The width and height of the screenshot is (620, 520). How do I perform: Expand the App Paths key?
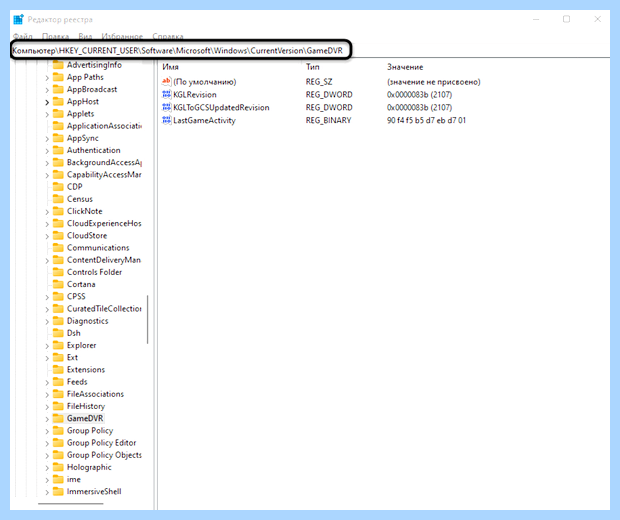pos(47,78)
